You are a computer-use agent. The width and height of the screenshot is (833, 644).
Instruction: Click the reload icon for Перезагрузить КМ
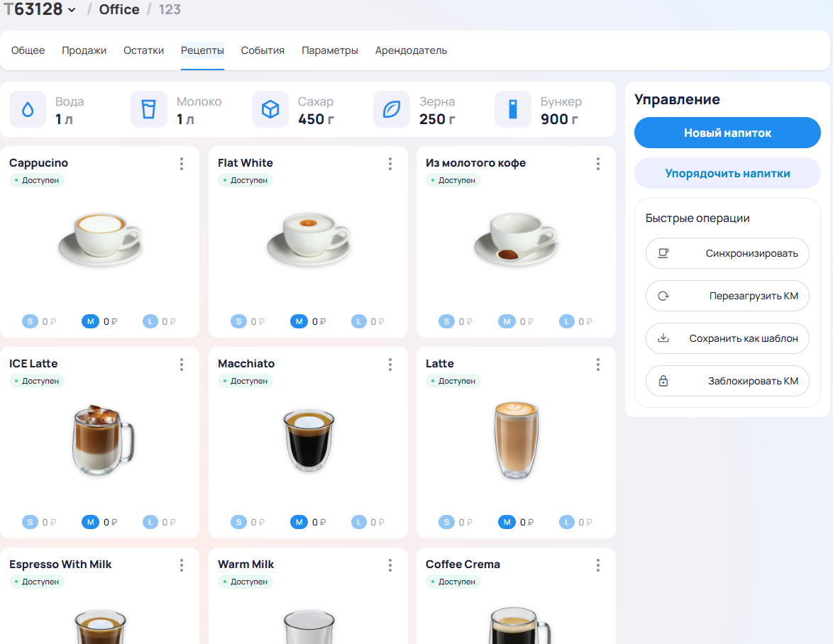click(x=663, y=296)
